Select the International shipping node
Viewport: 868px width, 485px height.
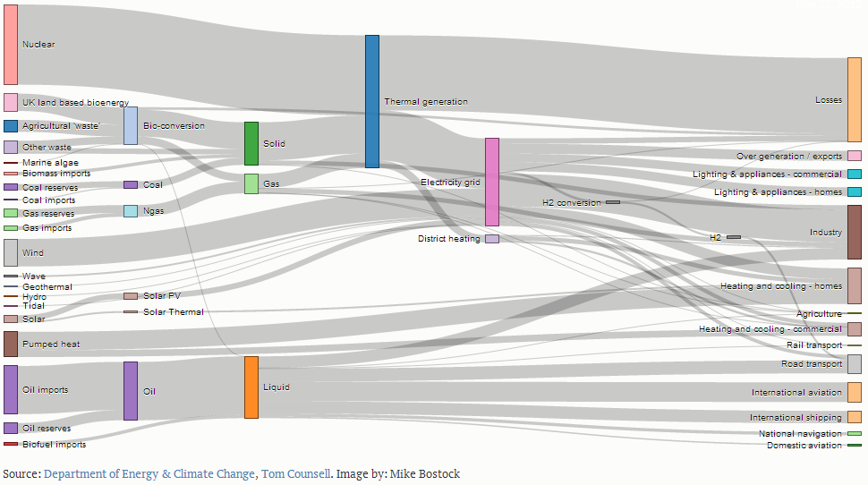855,417
